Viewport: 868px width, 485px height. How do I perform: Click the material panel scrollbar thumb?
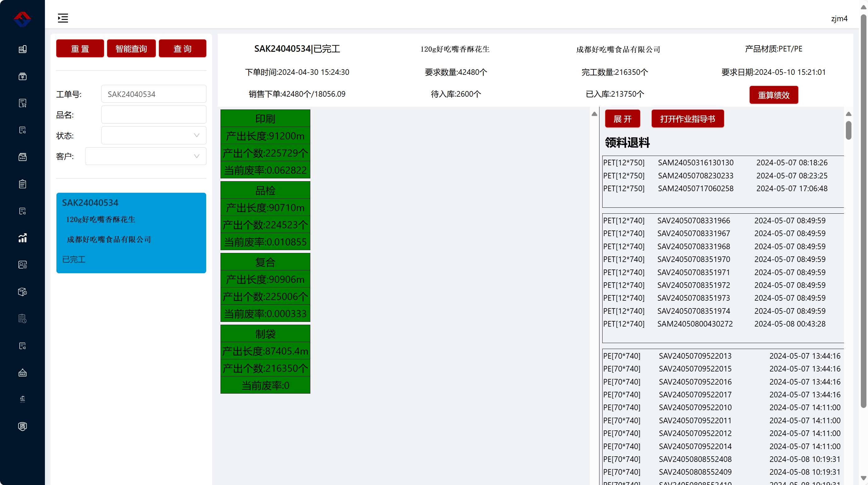click(x=848, y=130)
